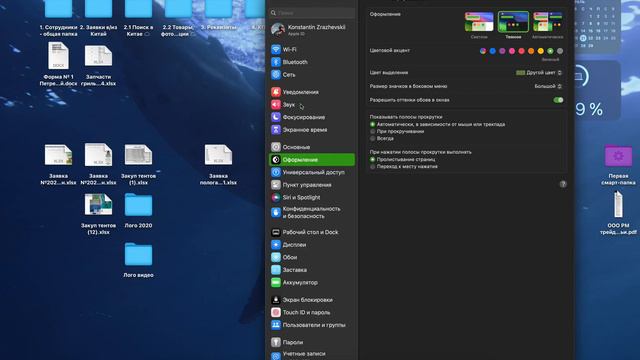Open Аккумулятор (Battery) settings
This screenshot has height=360, width=640.
coord(312,282)
